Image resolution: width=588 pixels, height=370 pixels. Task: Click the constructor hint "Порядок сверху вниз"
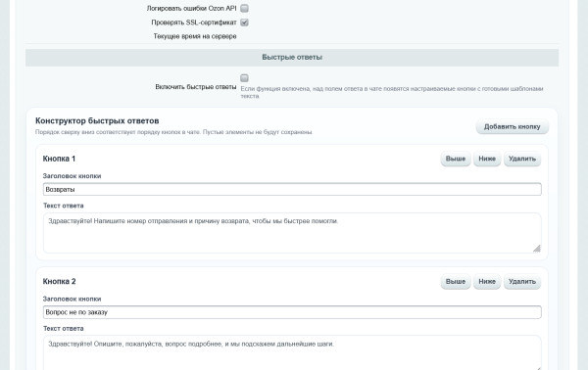coord(174,132)
